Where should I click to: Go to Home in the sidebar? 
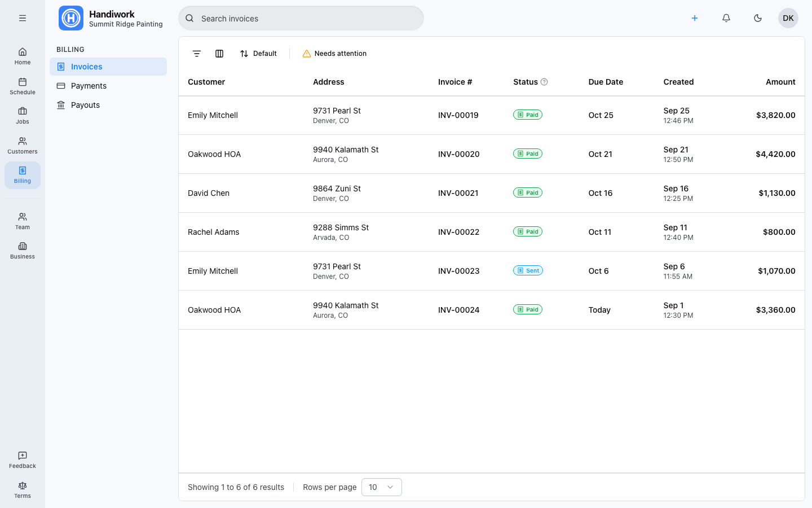[23, 56]
